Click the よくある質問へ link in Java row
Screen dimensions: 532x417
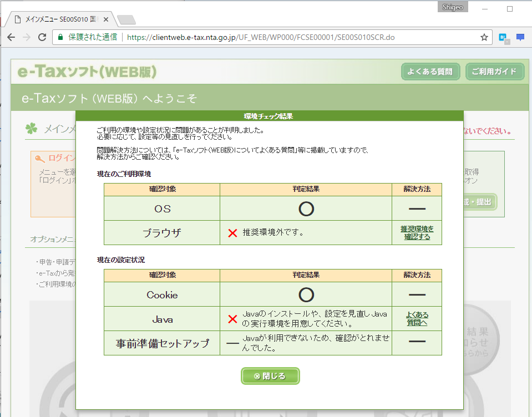click(417, 319)
